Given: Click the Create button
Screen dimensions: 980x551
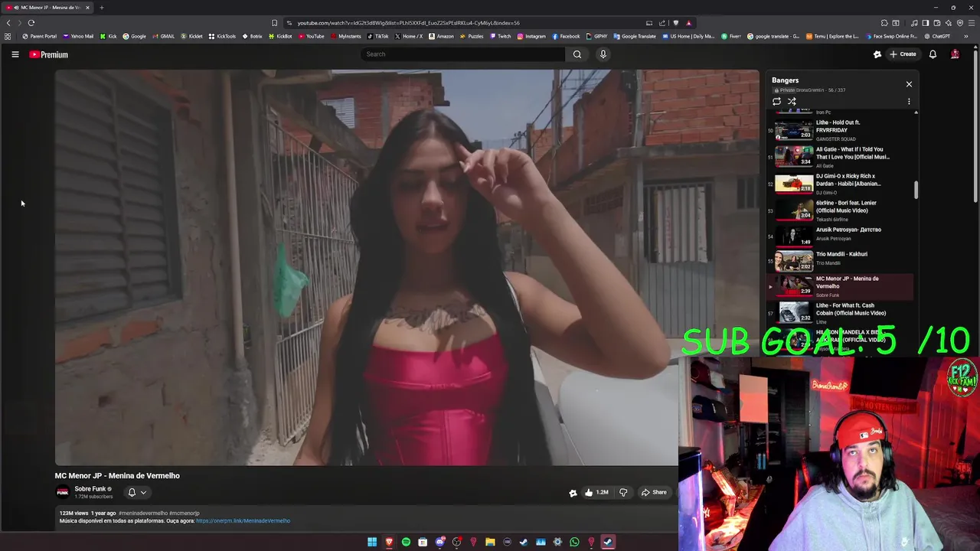Looking at the screenshot, I should pyautogui.click(x=903, y=54).
